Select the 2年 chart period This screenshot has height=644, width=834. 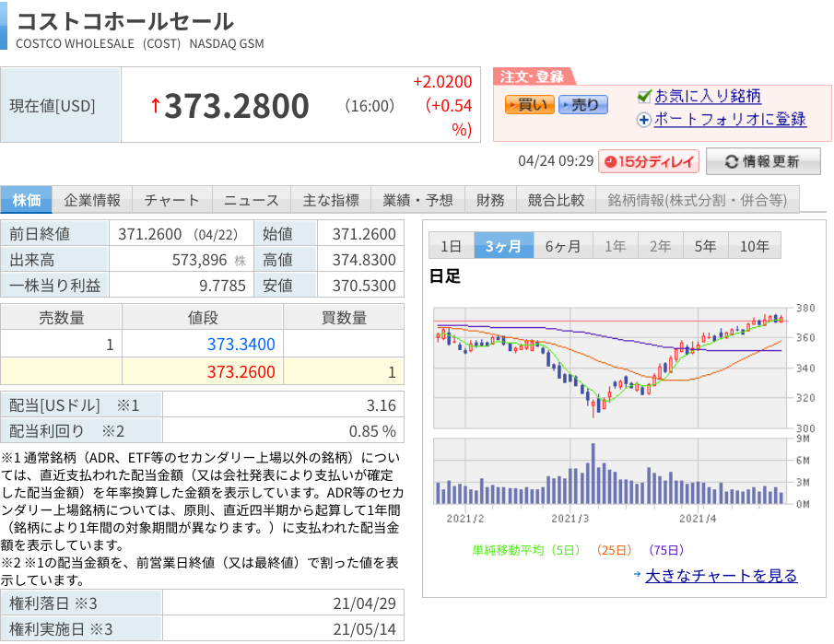click(660, 246)
